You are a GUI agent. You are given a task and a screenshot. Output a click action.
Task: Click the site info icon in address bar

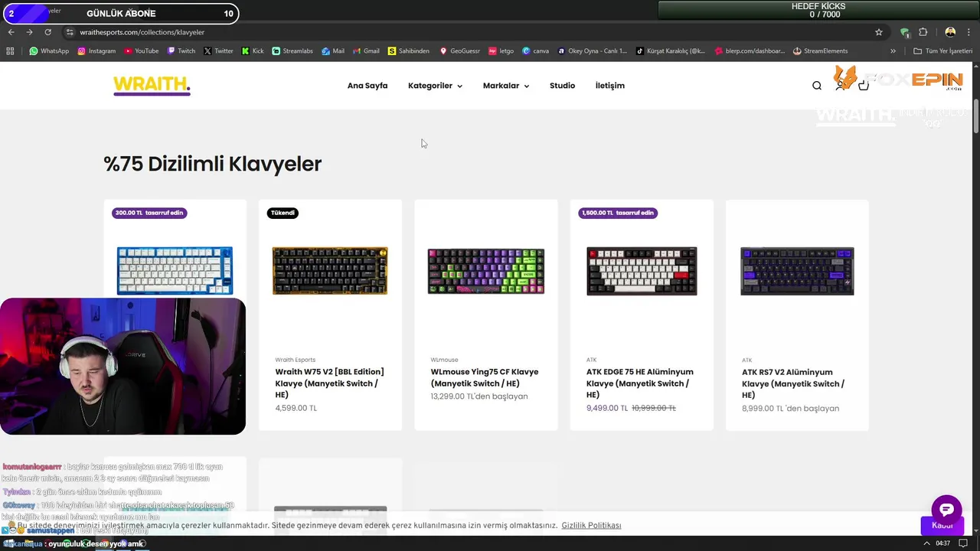pyautogui.click(x=70, y=32)
